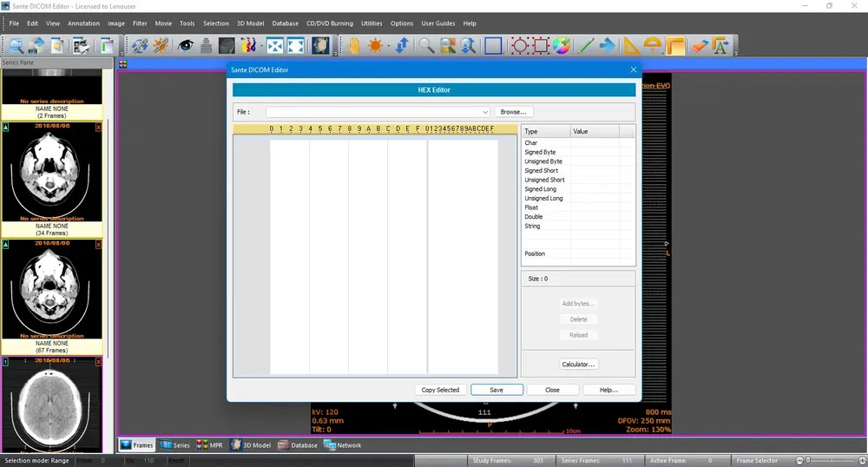
Task: Expand the File path dropdown
Action: point(485,112)
